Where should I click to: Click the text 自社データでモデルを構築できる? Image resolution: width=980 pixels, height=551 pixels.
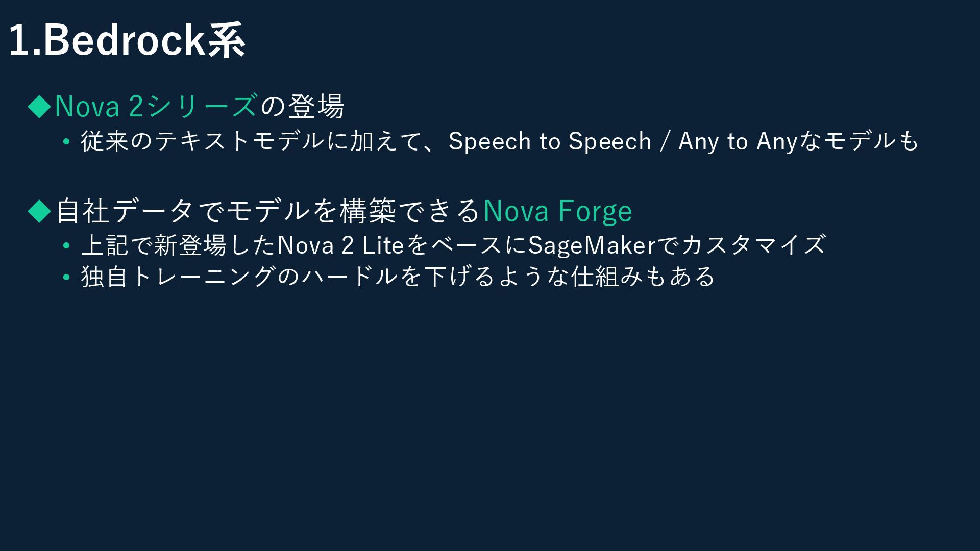(267, 211)
